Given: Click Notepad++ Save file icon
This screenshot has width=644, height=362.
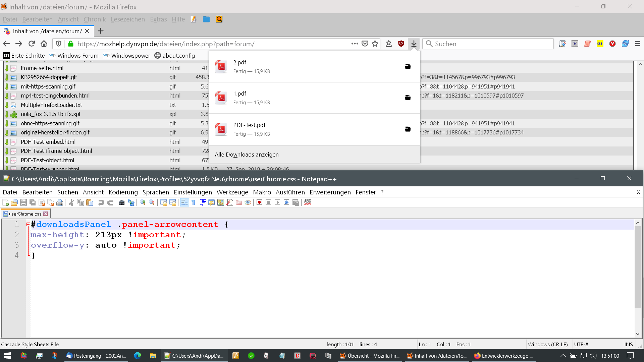Looking at the screenshot, I should point(23,202).
